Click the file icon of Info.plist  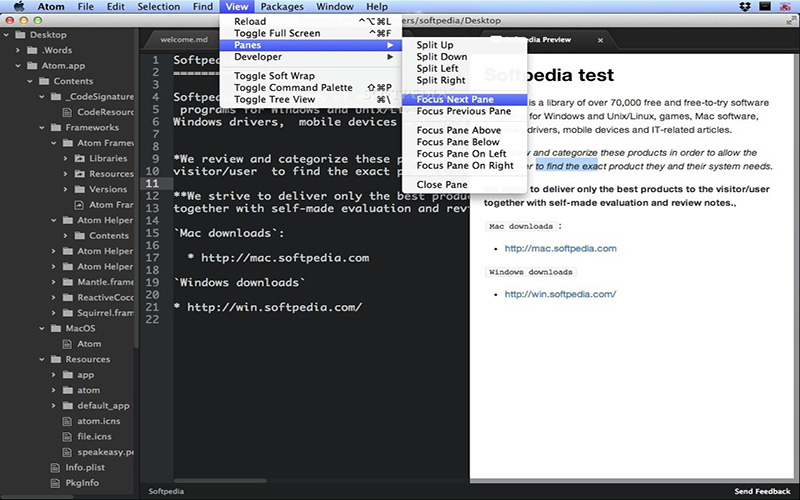click(x=55, y=467)
